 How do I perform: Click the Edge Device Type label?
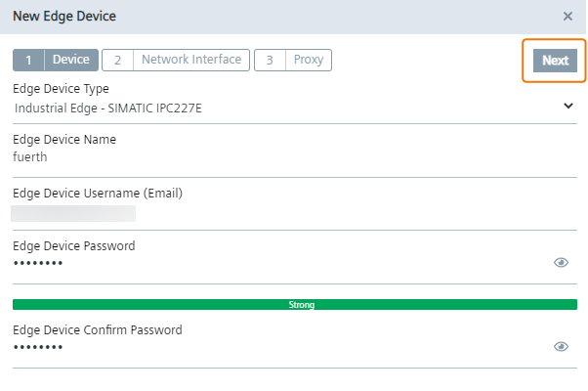61,89
